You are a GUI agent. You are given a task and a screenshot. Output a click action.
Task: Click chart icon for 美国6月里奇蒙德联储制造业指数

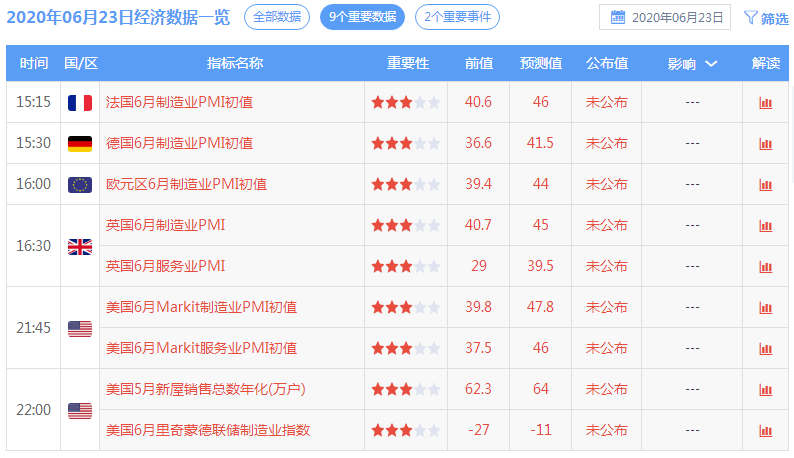[x=765, y=431]
